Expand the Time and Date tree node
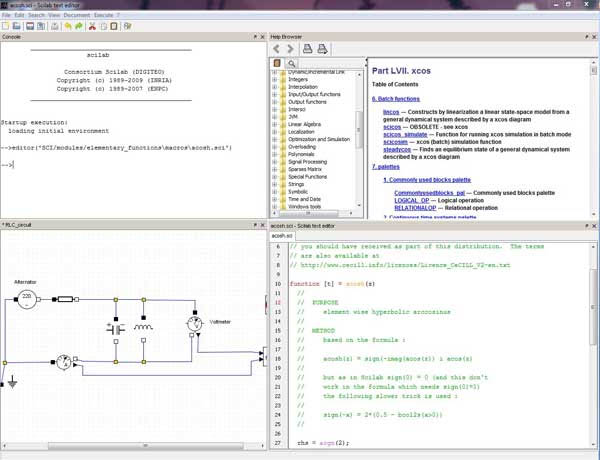Viewport: 600px width, 460px height. [274, 199]
